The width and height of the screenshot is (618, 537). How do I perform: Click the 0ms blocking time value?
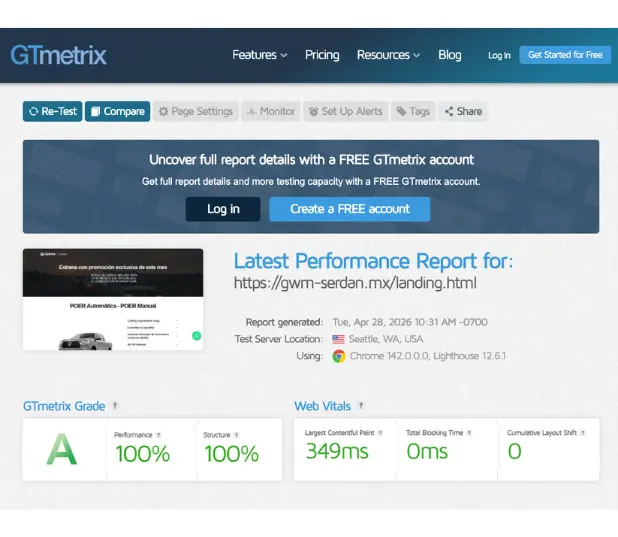427,451
